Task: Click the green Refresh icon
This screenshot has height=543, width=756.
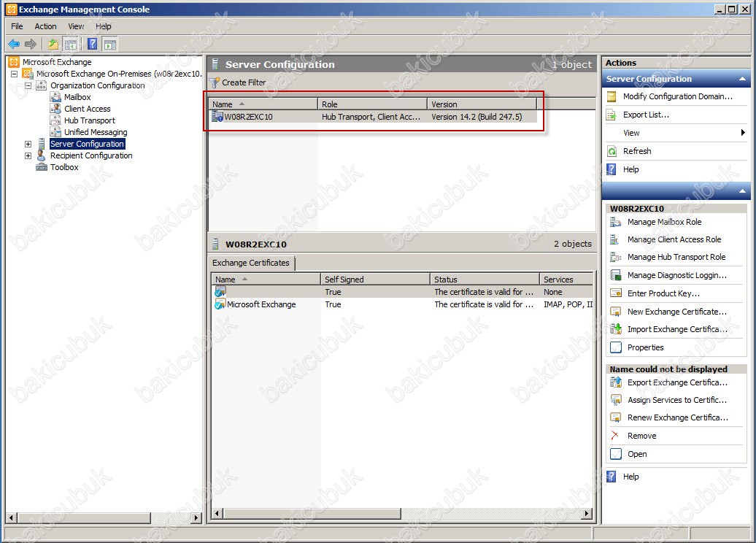Action: click(x=612, y=151)
